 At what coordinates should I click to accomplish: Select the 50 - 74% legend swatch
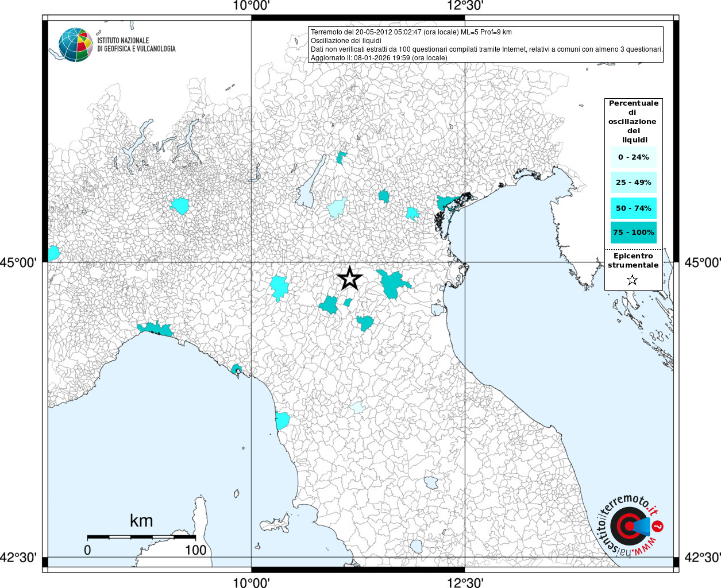pos(634,208)
